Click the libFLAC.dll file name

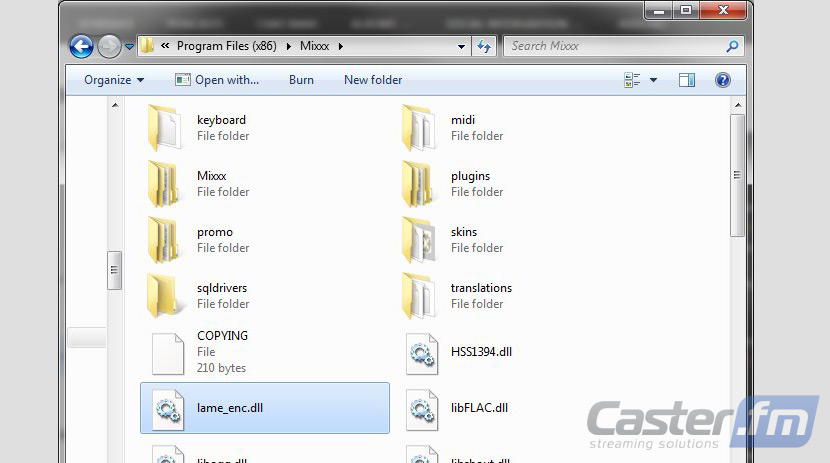(x=479, y=408)
